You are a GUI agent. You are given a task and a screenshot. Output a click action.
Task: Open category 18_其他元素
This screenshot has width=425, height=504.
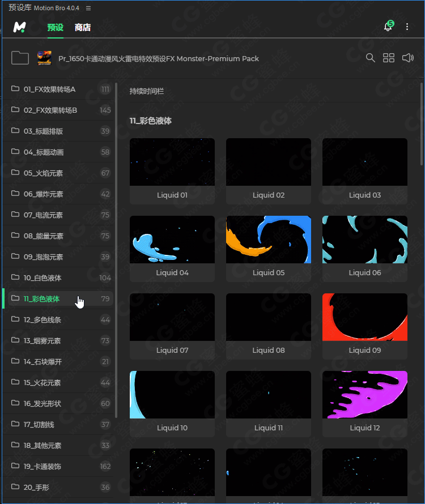[x=58, y=445]
